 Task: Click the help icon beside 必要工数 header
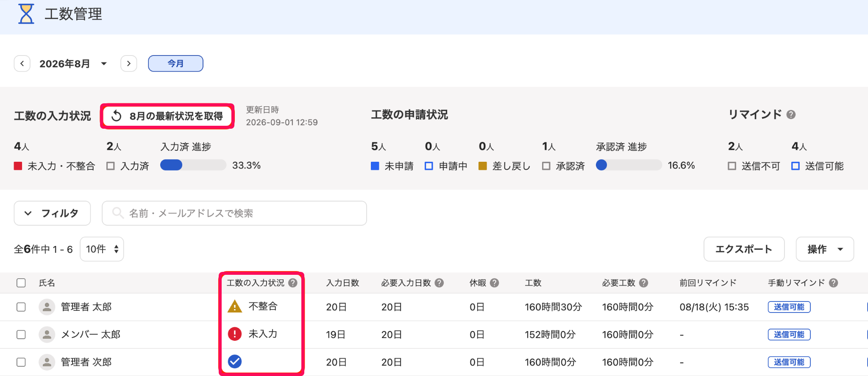644,283
